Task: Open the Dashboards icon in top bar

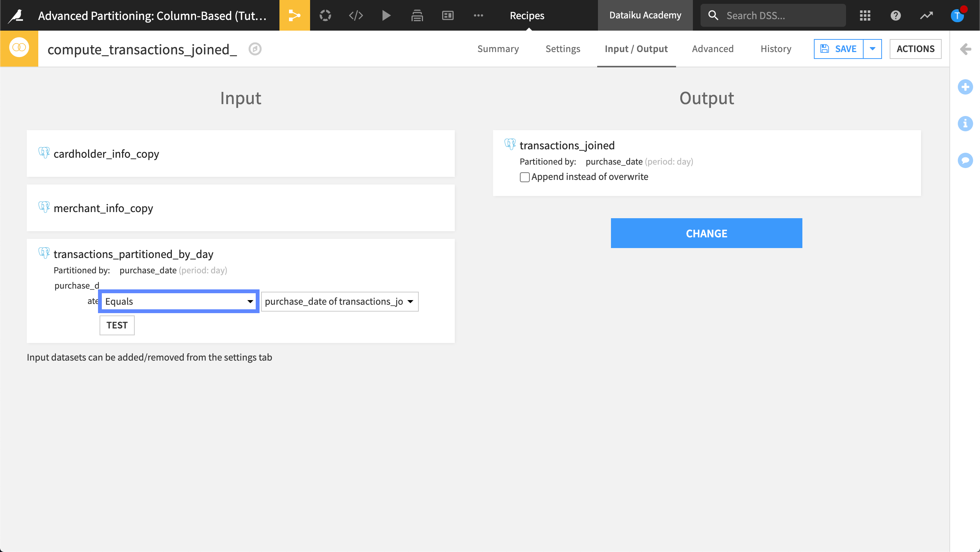Action: [448, 15]
